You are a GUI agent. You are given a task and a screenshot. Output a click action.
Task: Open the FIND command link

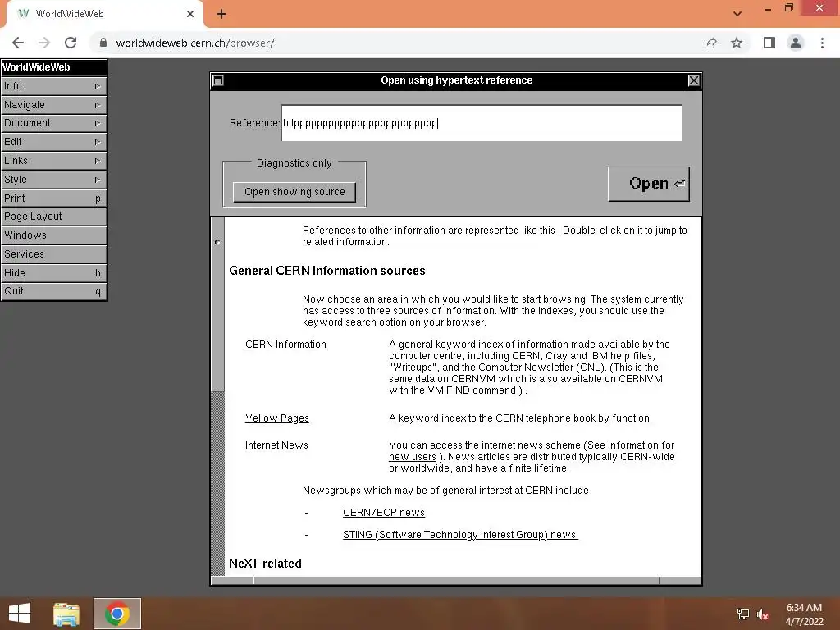(x=481, y=390)
